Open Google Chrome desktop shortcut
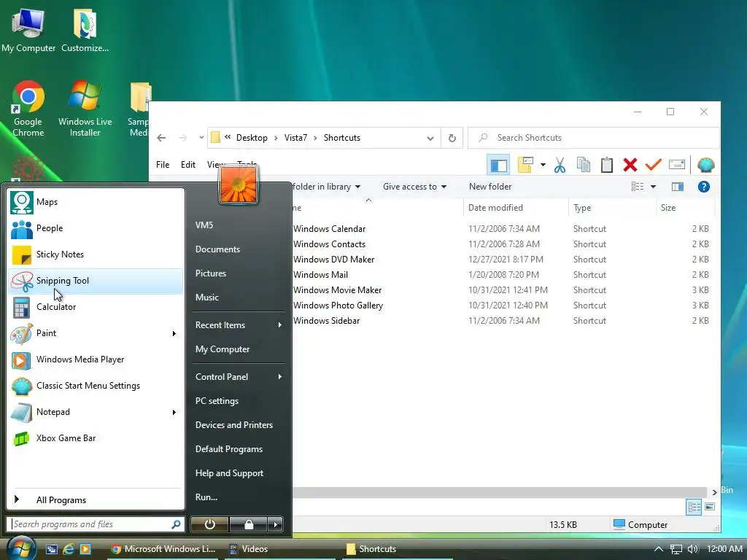The width and height of the screenshot is (747, 560). coord(28,109)
